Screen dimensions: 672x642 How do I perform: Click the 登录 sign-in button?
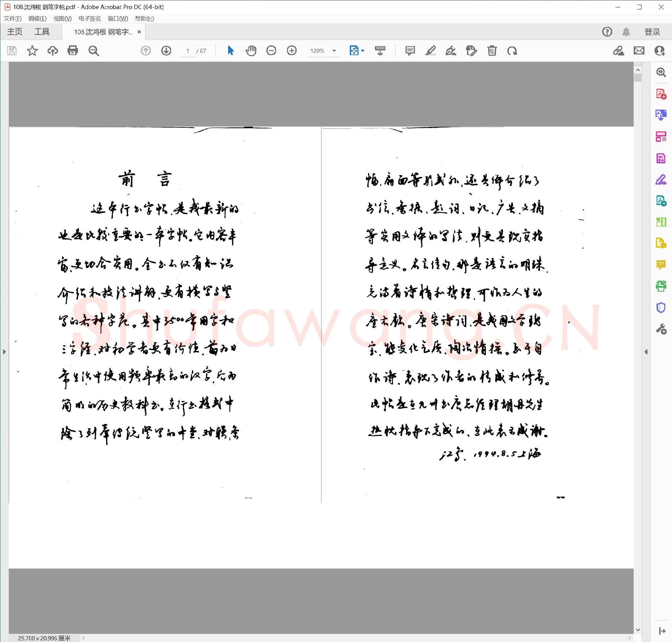[652, 32]
